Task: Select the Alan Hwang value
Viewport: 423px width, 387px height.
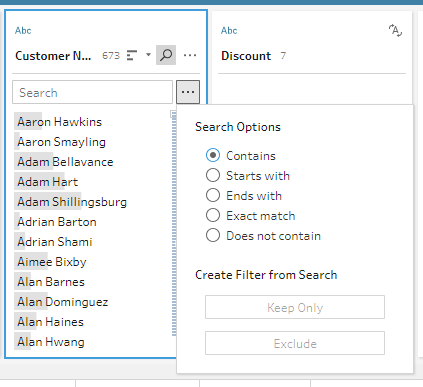Action: (x=51, y=342)
